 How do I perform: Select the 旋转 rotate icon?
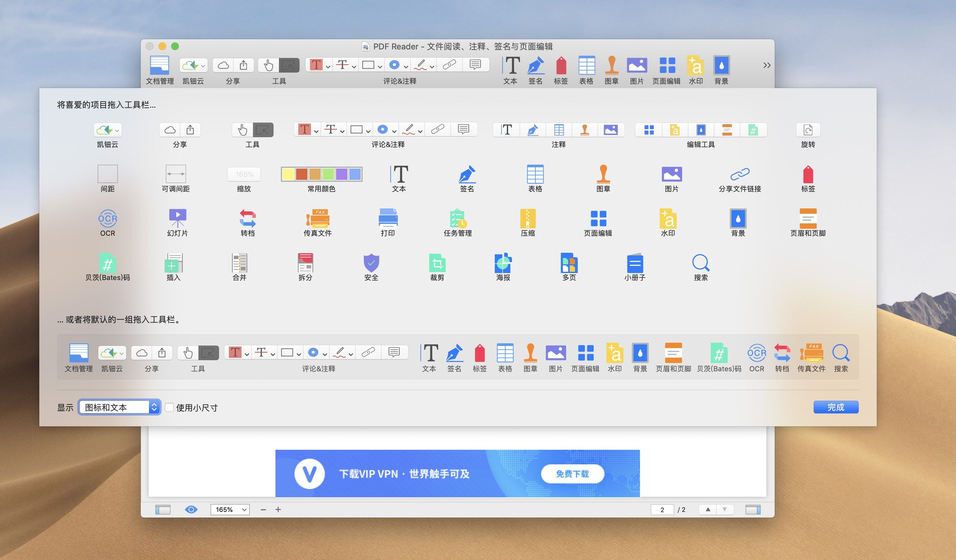tap(808, 130)
